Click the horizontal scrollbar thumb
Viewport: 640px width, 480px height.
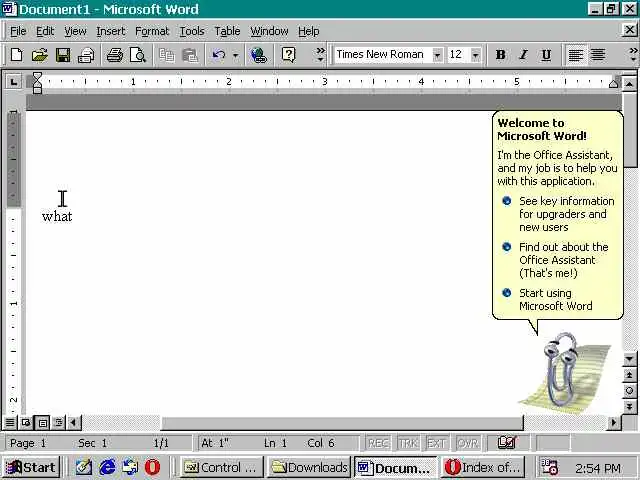pos(342,423)
